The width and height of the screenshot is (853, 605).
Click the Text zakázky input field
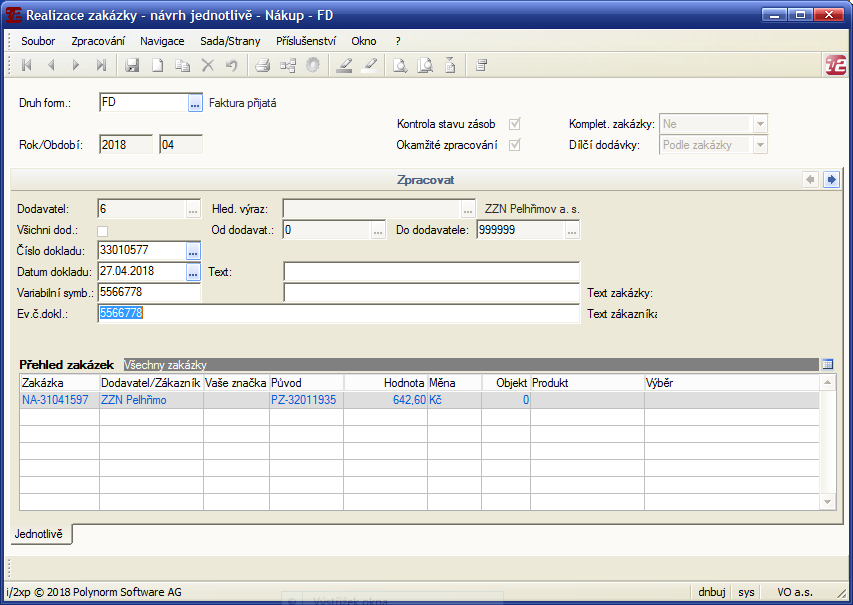click(x=431, y=293)
